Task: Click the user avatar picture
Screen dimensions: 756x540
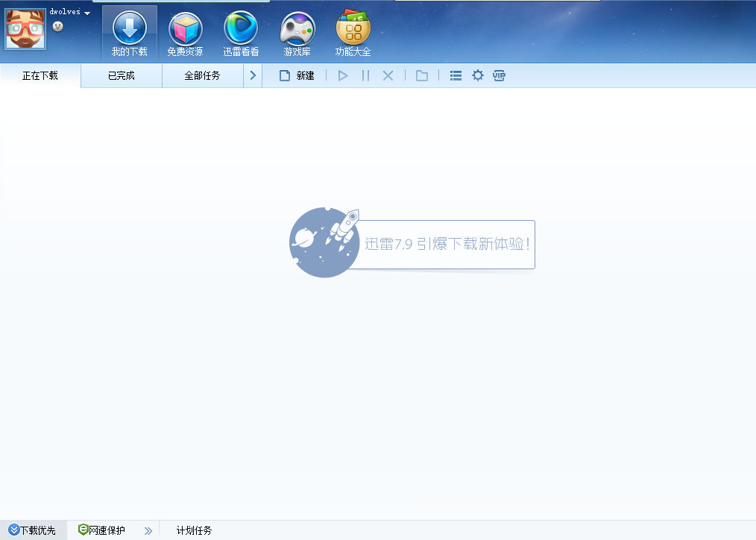Action: coord(25,29)
